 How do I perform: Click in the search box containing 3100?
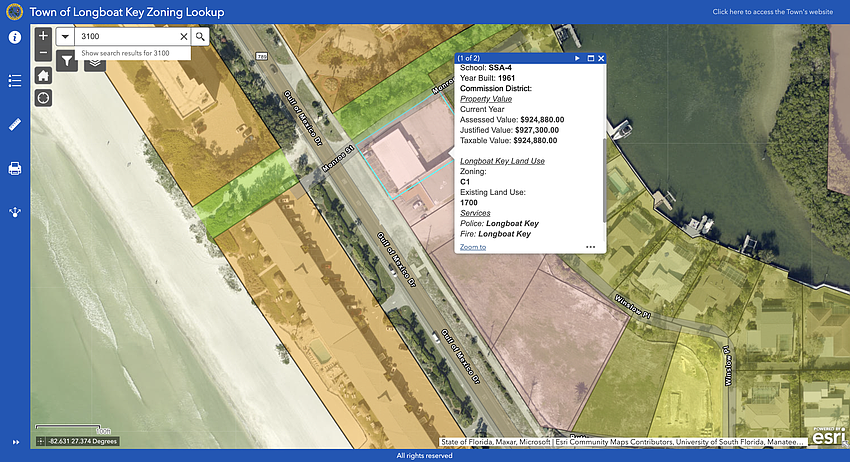126,36
